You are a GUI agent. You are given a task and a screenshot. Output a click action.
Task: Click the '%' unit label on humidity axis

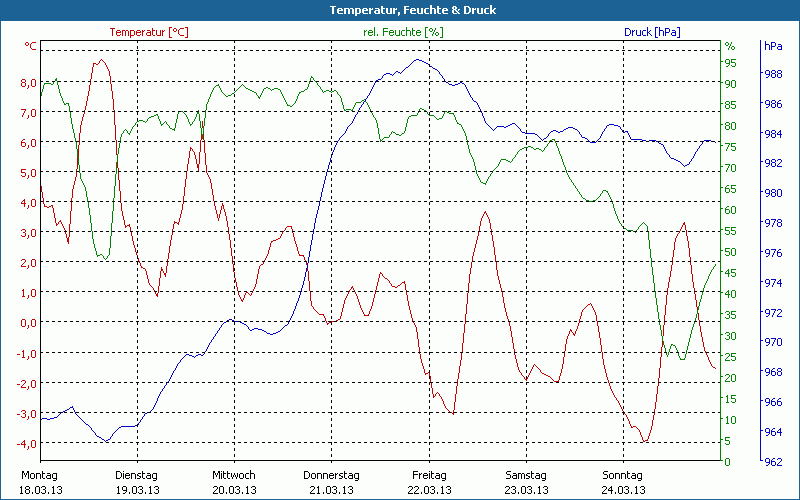730,46
